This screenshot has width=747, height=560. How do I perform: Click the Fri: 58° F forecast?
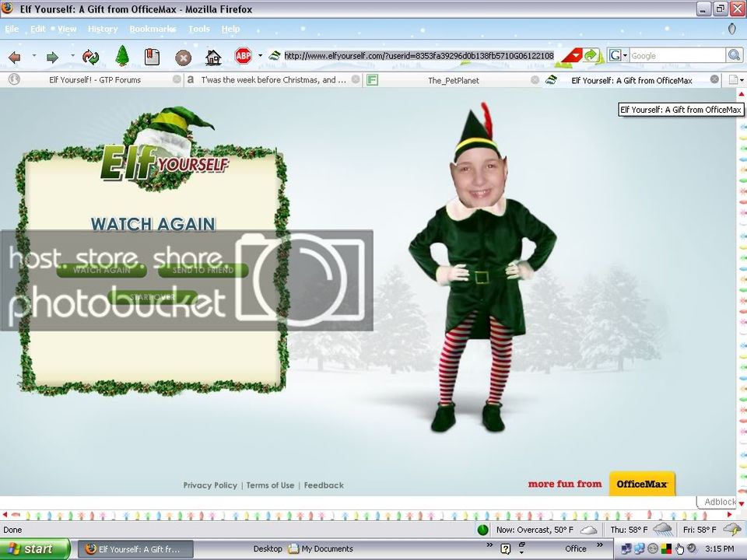(x=712, y=530)
